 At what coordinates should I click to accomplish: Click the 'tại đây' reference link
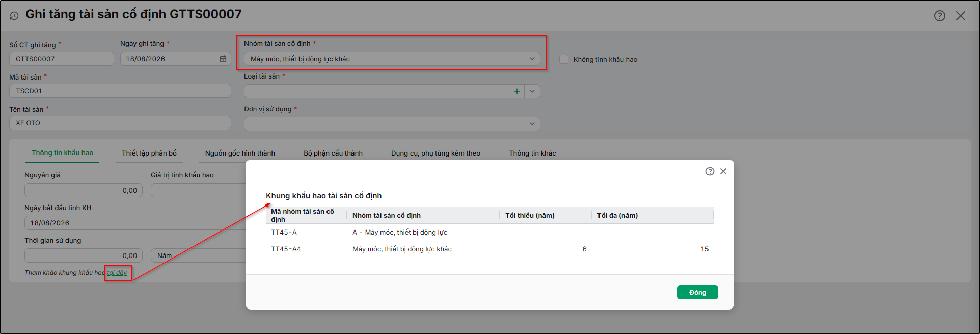[x=117, y=273]
